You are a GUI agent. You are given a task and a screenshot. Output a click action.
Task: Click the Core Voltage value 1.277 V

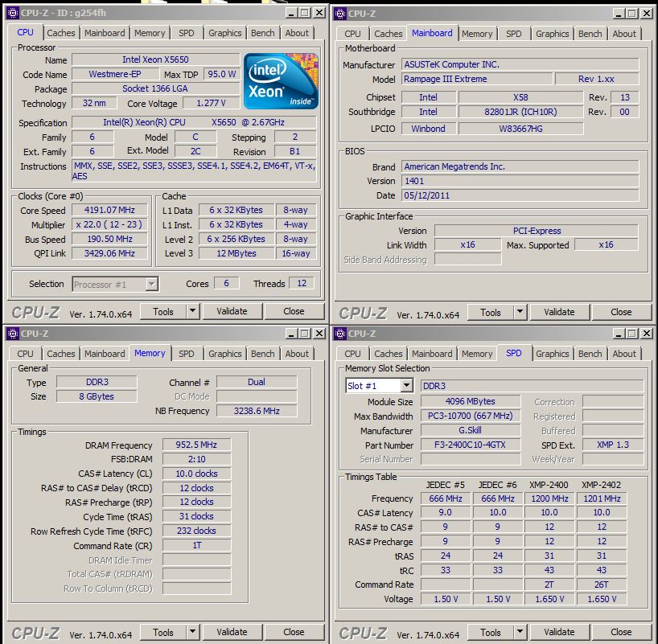click(211, 103)
